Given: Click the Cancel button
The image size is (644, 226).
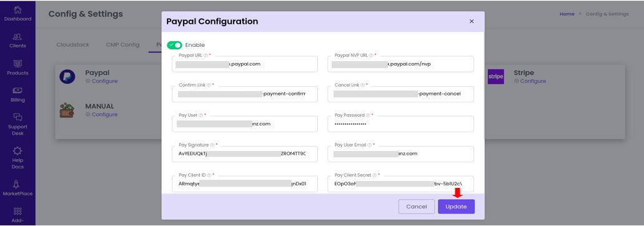Looking at the screenshot, I should [x=417, y=207].
